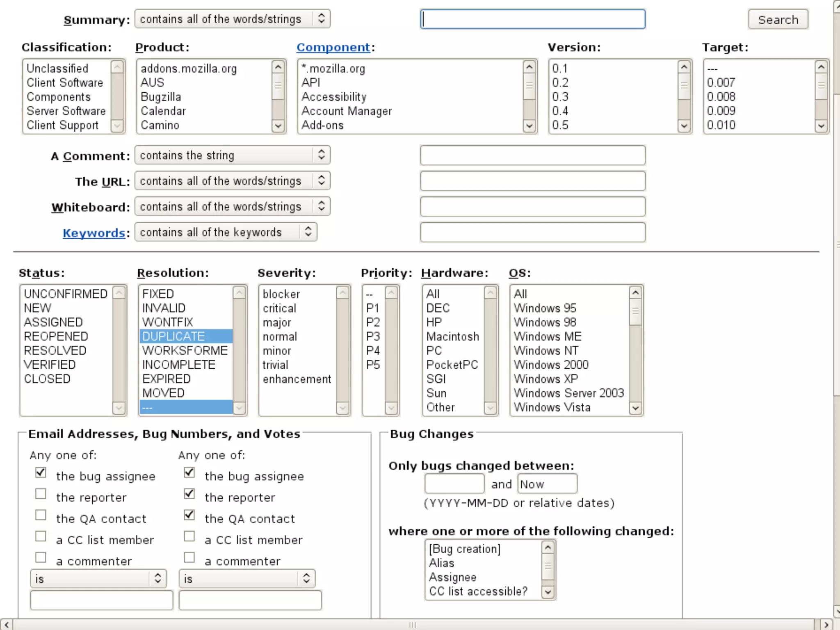Select RESOLVED in the Status list

point(55,351)
